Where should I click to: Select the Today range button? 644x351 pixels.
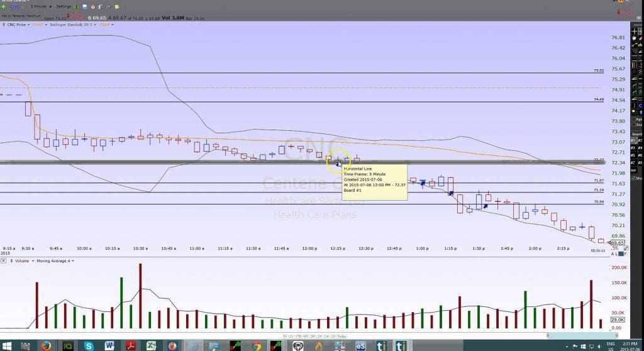[341, 337]
